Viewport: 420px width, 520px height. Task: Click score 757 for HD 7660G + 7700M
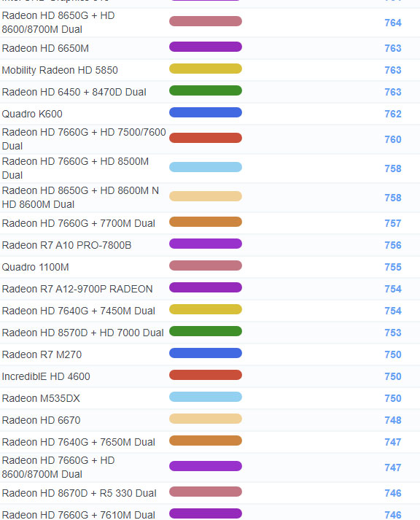(393, 223)
